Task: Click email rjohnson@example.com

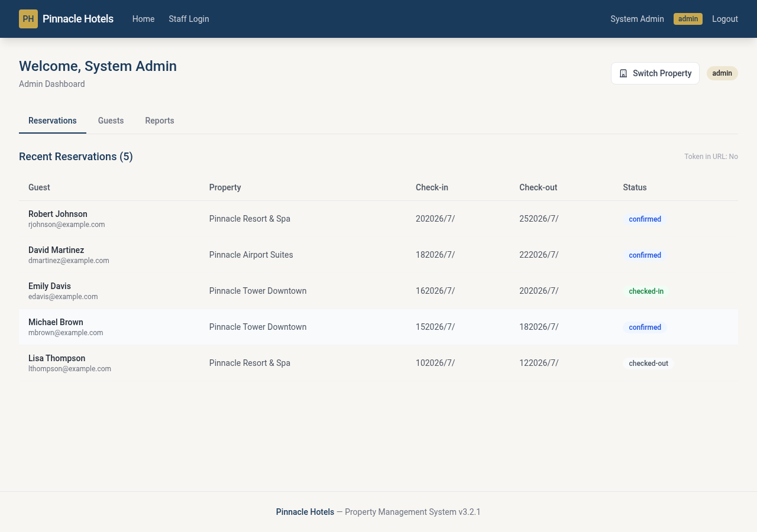Action: pyautogui.click(x=67, y=225)
